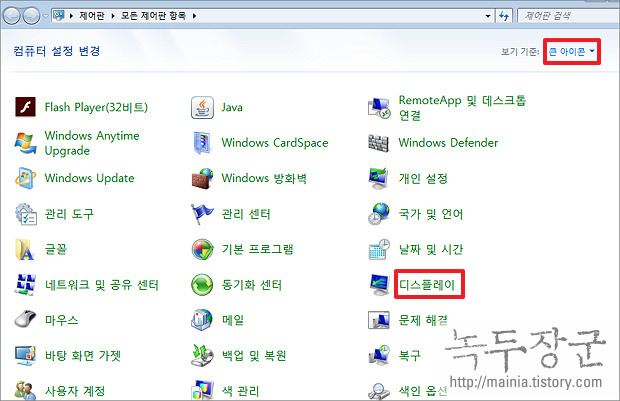Click the 날짜 및 시간 calendar icon
The height and width of the screenshot is (401, 620).
click(x=379, y=250)
